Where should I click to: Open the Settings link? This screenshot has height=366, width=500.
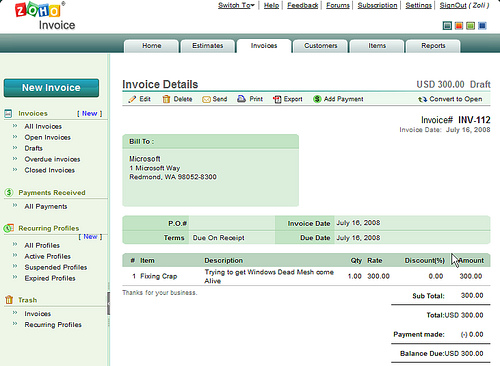coord(418,5)
